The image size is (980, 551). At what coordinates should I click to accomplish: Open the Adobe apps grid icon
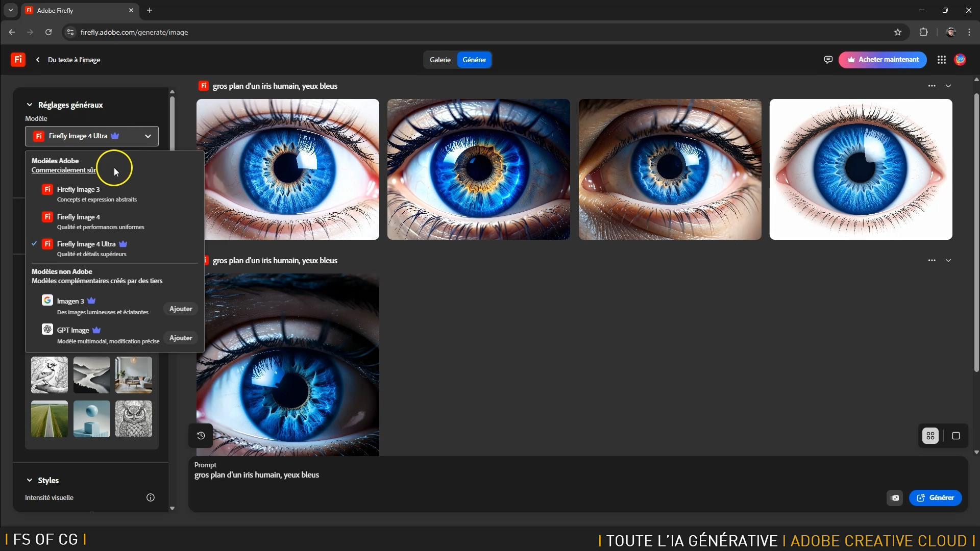pos(942,60)
